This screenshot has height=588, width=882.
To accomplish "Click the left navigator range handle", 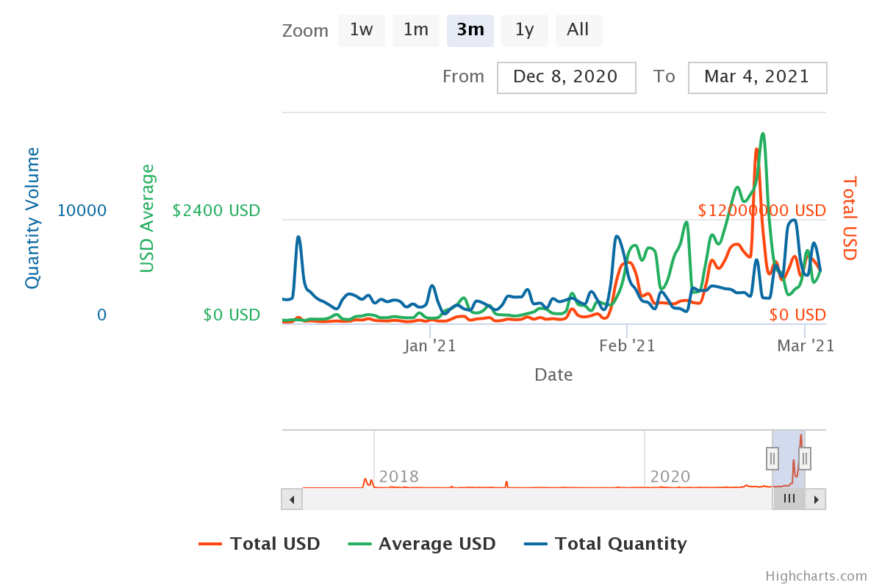I will 772,459.
